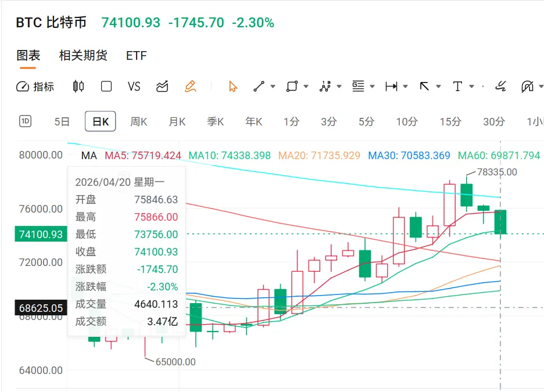Screen dimensions: 544x392
Task: Click the 65000.00 low price marker
Action: 176,362
